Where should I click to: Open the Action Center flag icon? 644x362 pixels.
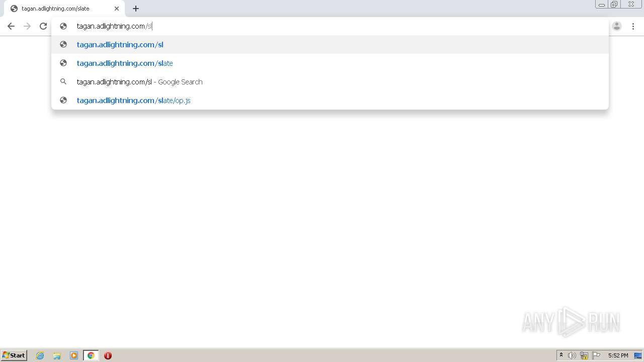click(596, 355)
